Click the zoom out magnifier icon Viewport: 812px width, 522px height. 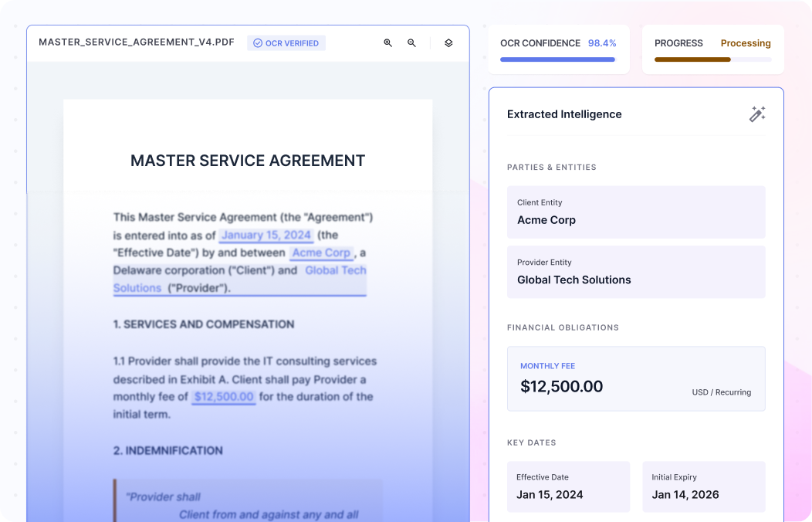(x=411, y=43)
